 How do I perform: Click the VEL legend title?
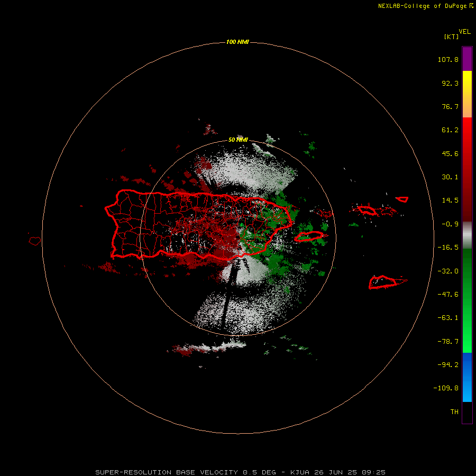tap(464, 32)
